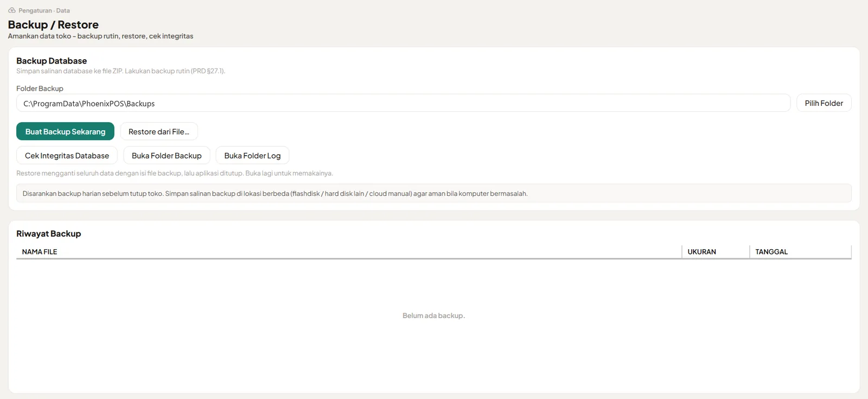Click the Pengaturan · Data breadcrumb text
868x399 pixels.
pos(44,10)
